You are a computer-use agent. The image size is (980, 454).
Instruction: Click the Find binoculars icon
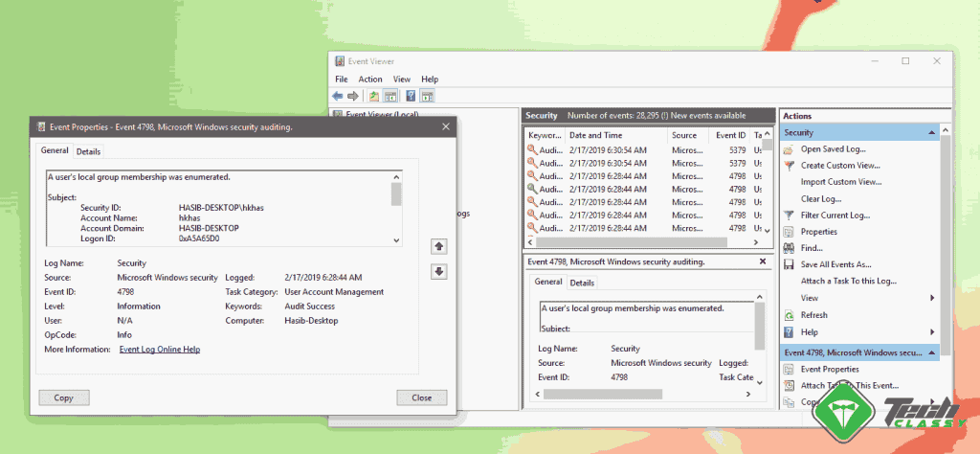point(789,248)
